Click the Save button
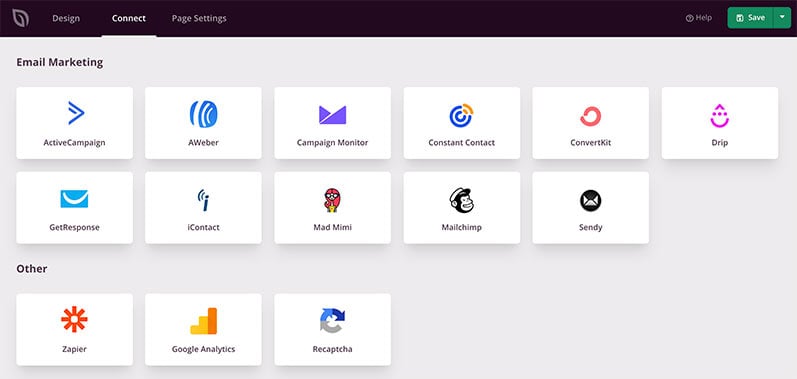797x379 pixels. tap(750, 18)
